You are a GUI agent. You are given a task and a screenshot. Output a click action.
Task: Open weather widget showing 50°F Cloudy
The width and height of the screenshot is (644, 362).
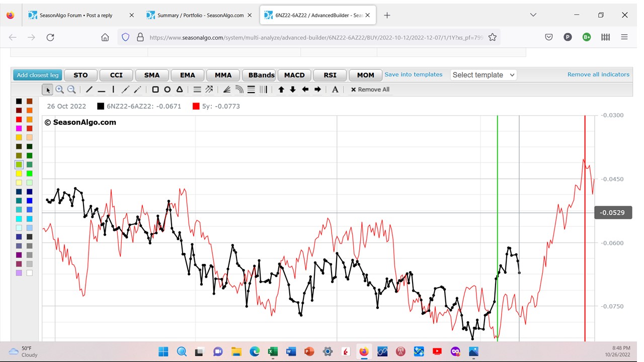coord(23,351)
